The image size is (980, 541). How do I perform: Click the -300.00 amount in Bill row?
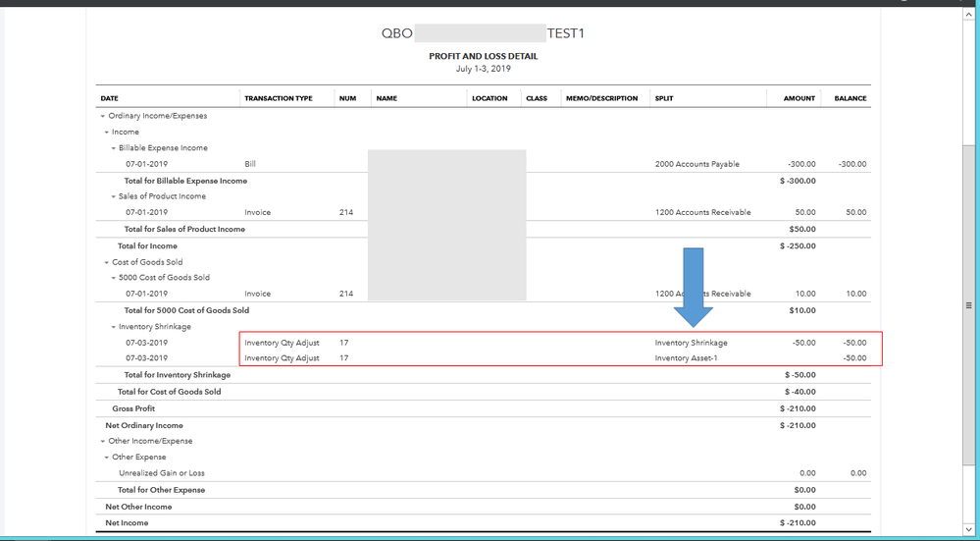(801, 165)
